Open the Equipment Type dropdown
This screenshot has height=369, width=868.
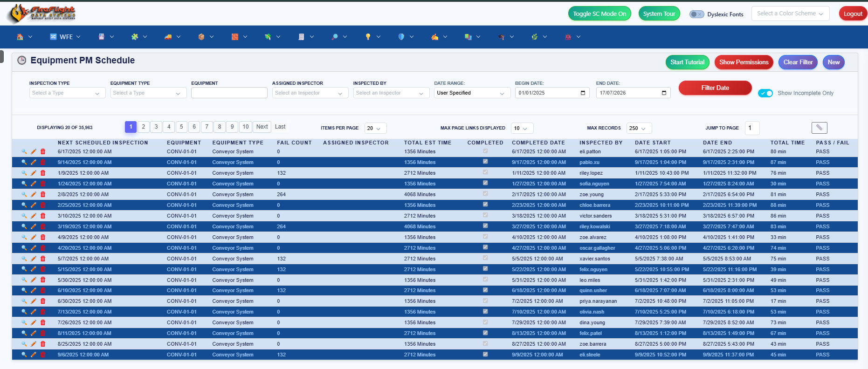[148, 93]
